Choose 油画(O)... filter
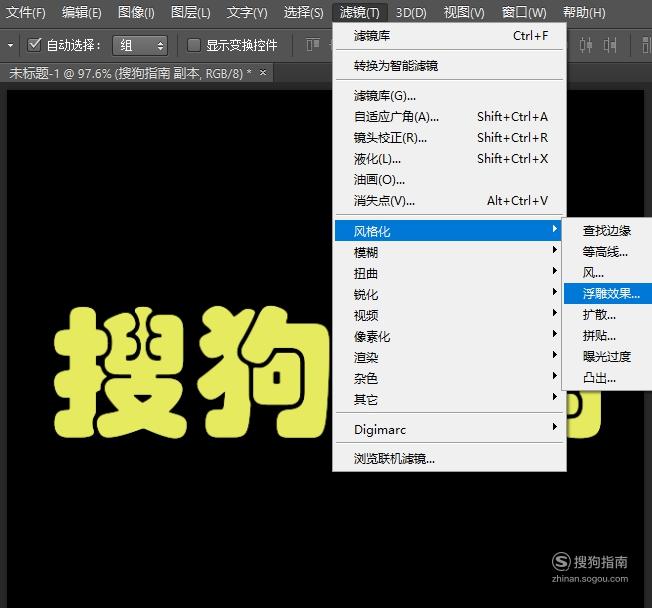Screen dimensions: 652x608 pos(449,180)
